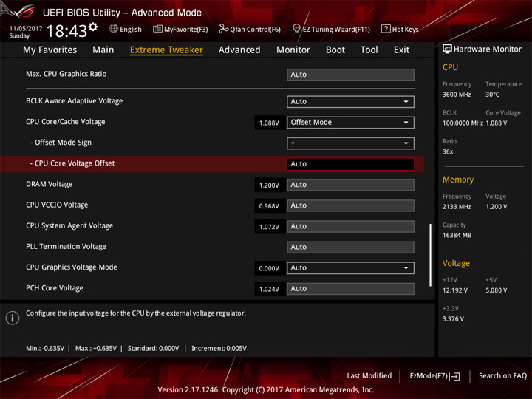Screen dimensions: 532x399
Task: Click the 1.072V System Agent readout
Action: pos(269,227)
